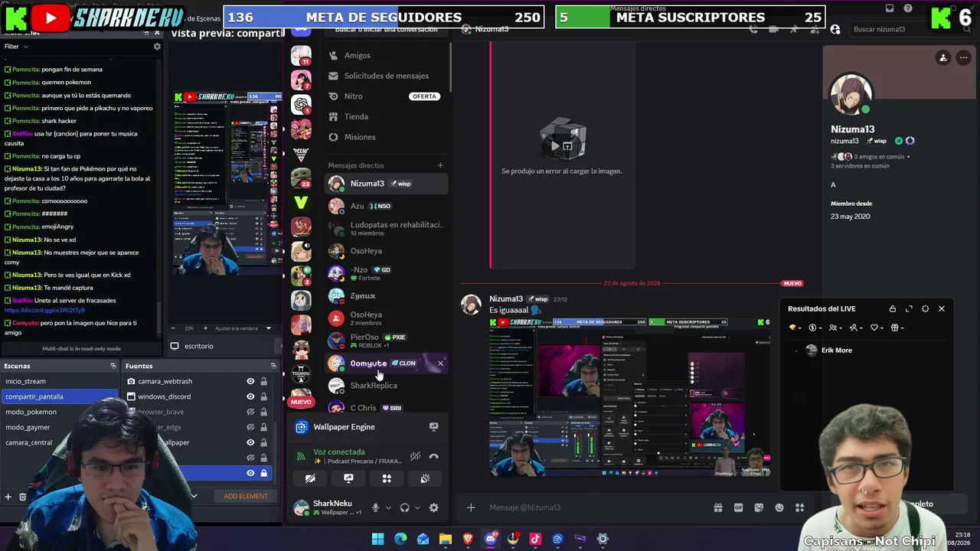Screen dimensions: 980x551
Task: Click the NUEVO unread indicator in server list
Action: coord(301,402)
